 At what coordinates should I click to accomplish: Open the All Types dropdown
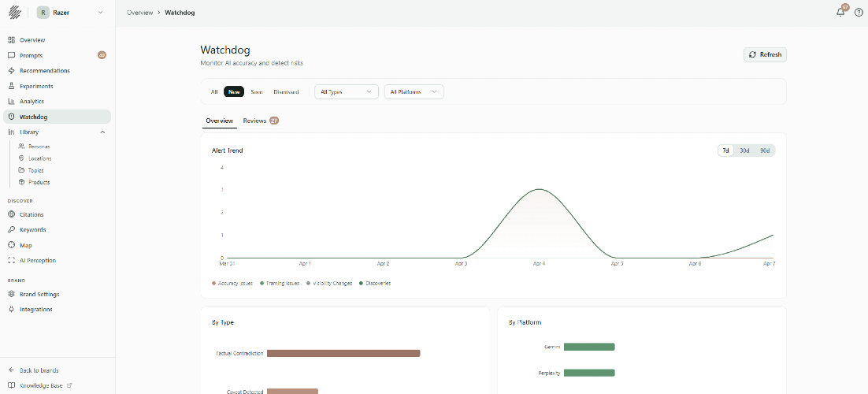(347, 92)
